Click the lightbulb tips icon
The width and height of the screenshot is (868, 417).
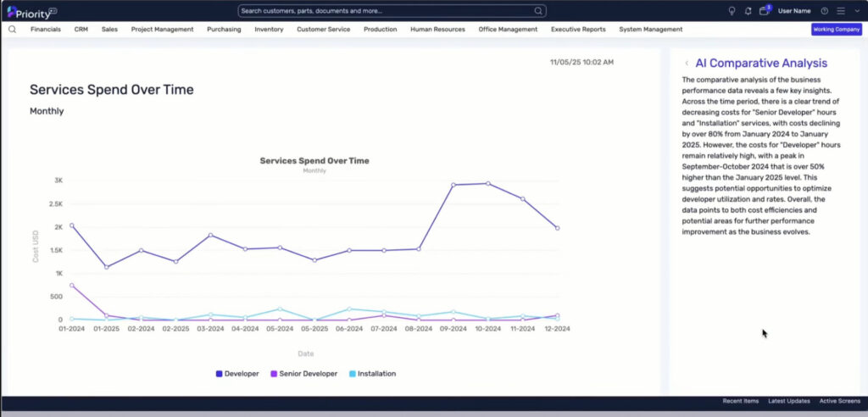(x=732, y=11)
